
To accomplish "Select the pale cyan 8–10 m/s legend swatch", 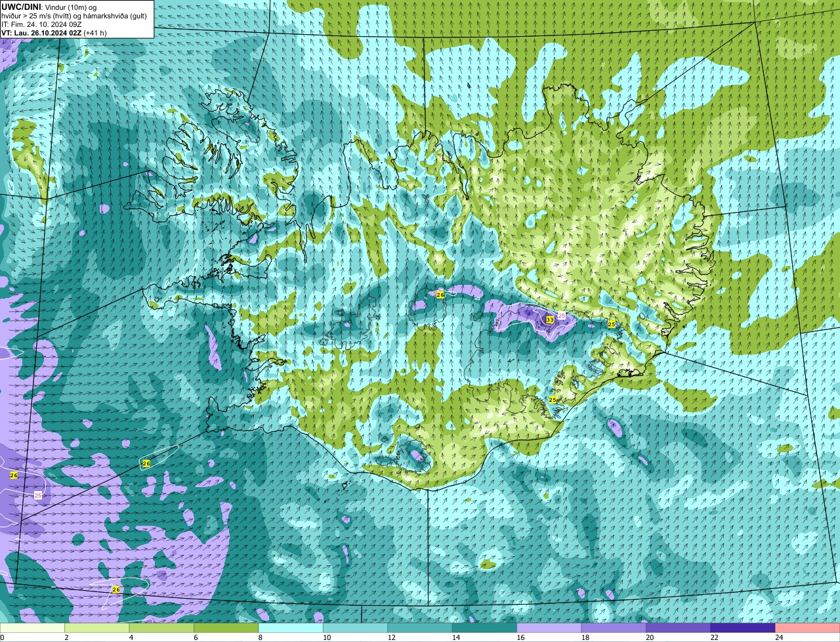I will tap(291, 628).
